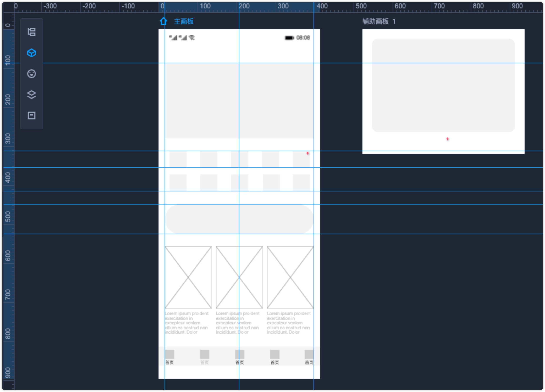
Task: Open the smiley face icon library
Action: tap(32, 74)
